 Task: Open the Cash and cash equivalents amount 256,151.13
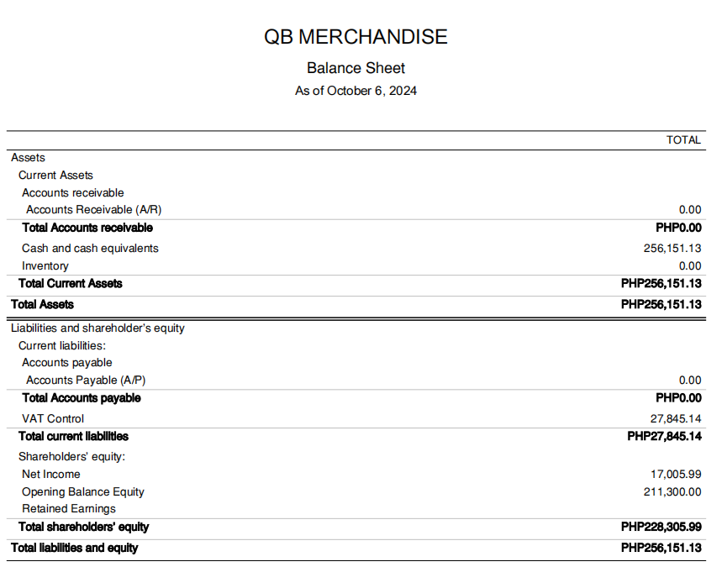[672, 249]
